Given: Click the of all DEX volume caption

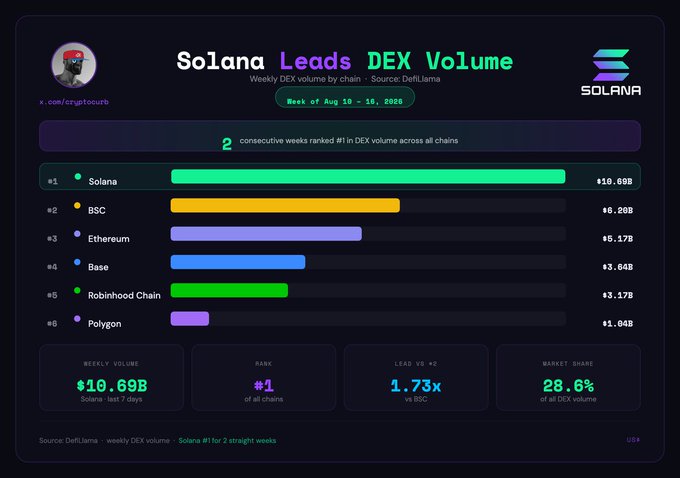Looking at the screenshot, I should coord(568,399).
